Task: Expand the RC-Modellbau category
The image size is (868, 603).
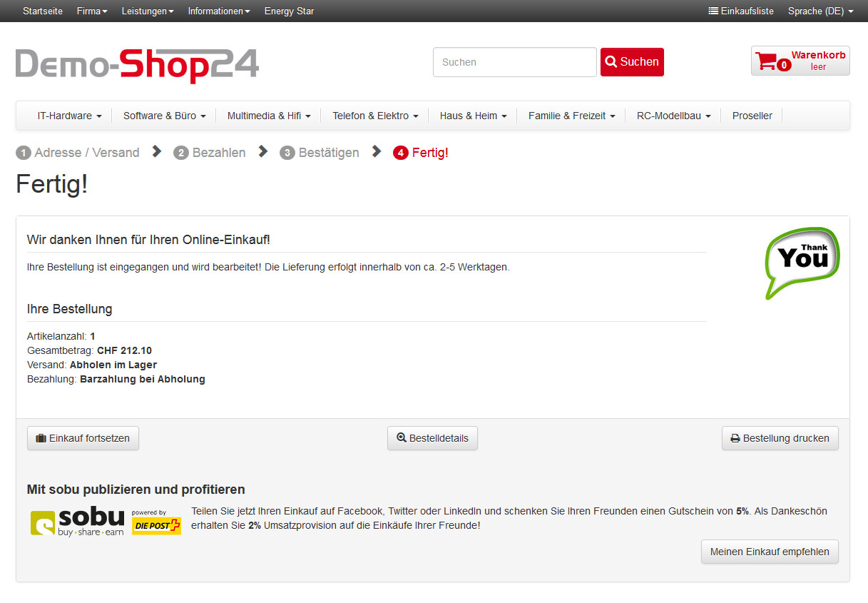Action: pos(673,116)
